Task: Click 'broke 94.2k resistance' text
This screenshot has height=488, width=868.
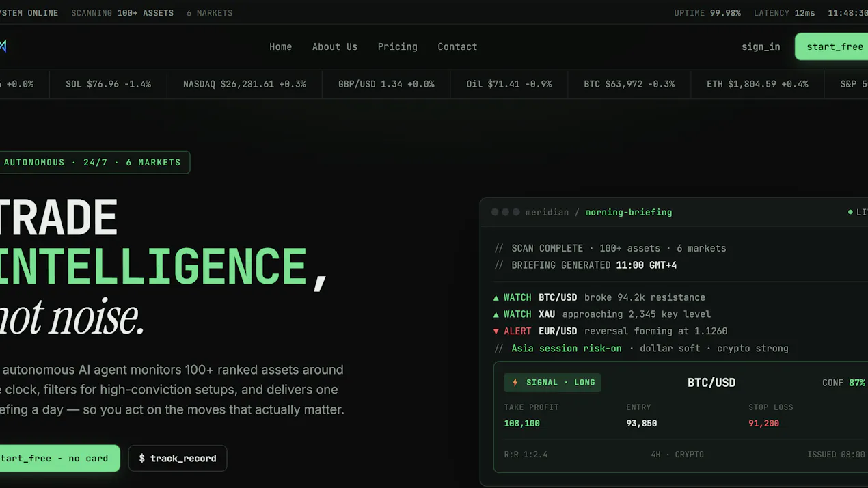Action: [x=645, y=298]
